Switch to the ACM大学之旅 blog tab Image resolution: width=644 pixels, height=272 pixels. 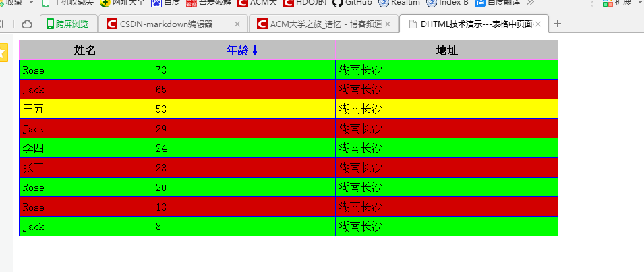pyautogui.click(x=324, y=24)
